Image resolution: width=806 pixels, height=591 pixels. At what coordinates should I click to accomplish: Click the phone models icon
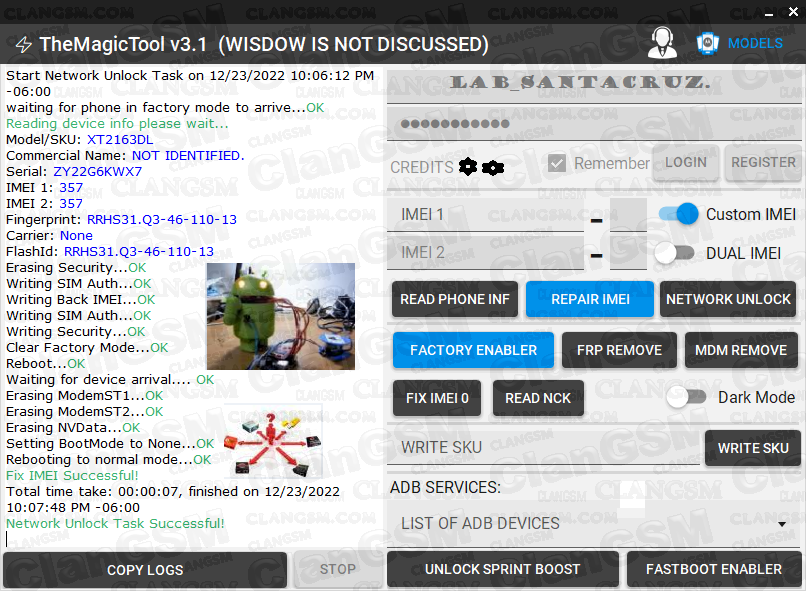(707, 43)
